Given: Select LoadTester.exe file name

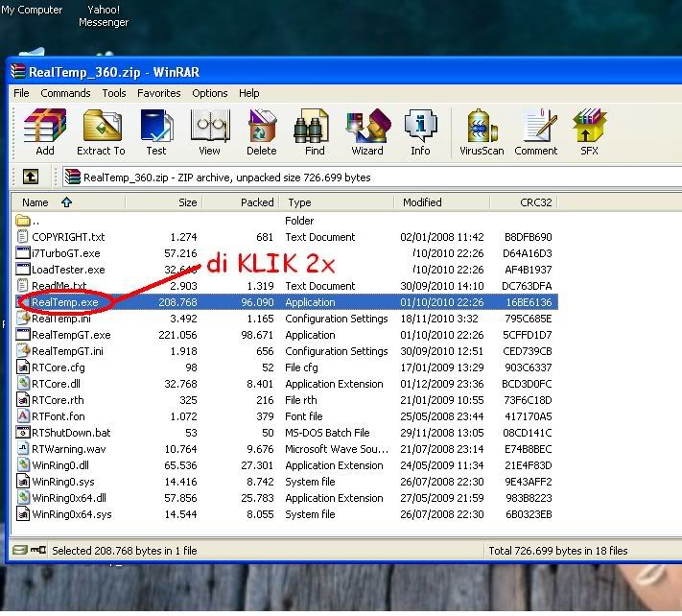Looking at the screenshot, I should pyautogui.click(x=68, y=270).
